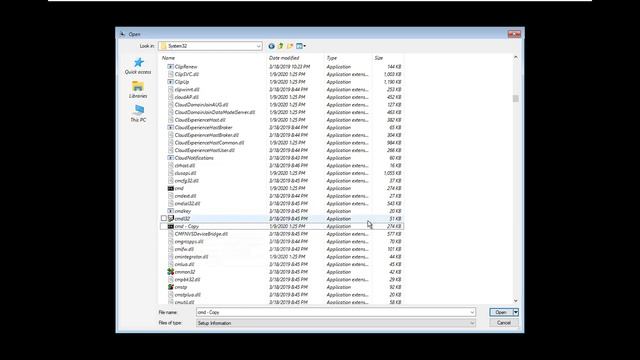Screen dimensions: 640x360
Task: Click the cmdl32 application icon
Action: coord(171,219)
